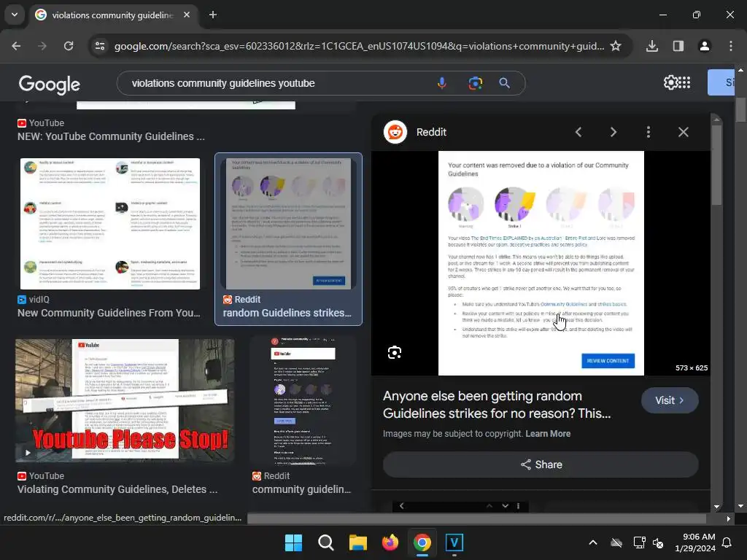The width and height of the screenshot is (747, 560).
Task: Open Violating Community Guidelines, Deletes... link
Action: click(x=117, y=489)
